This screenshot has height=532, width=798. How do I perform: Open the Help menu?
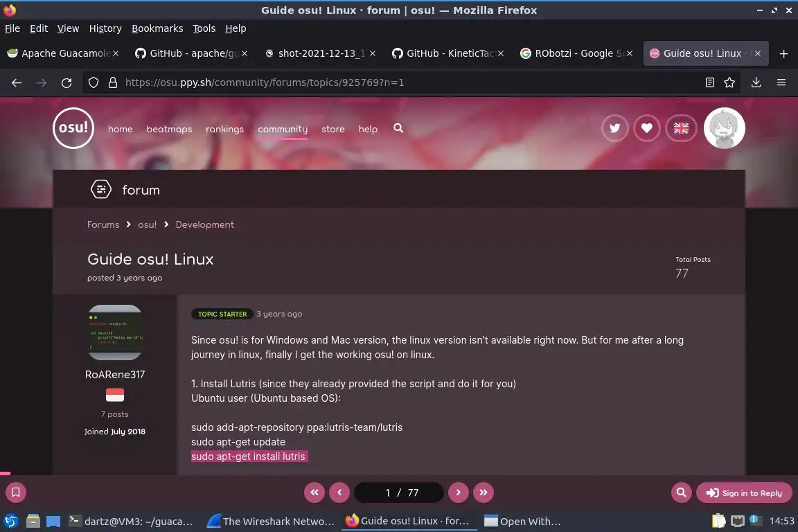236,28
